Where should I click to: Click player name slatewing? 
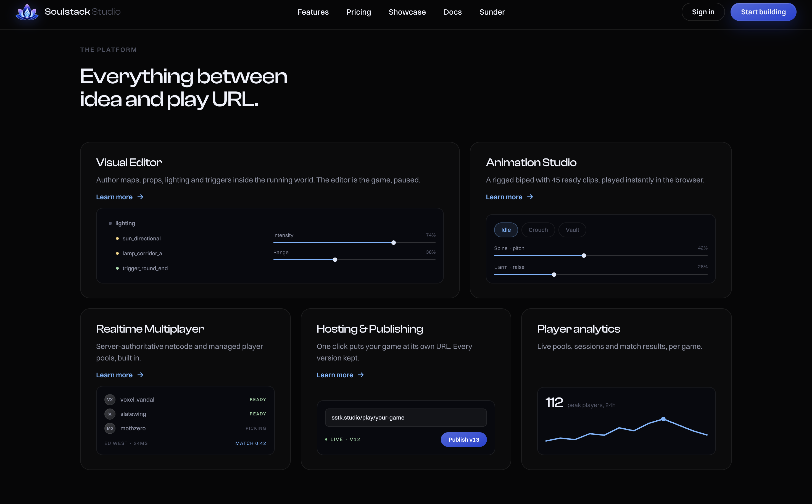(x=133, y=414)
